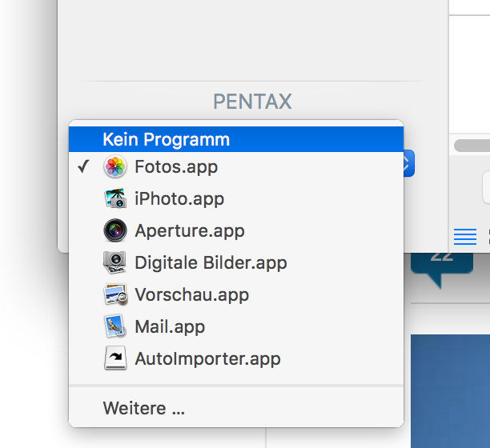
Task: Click the checkmark next to Fotos.app
Action: 82,167
